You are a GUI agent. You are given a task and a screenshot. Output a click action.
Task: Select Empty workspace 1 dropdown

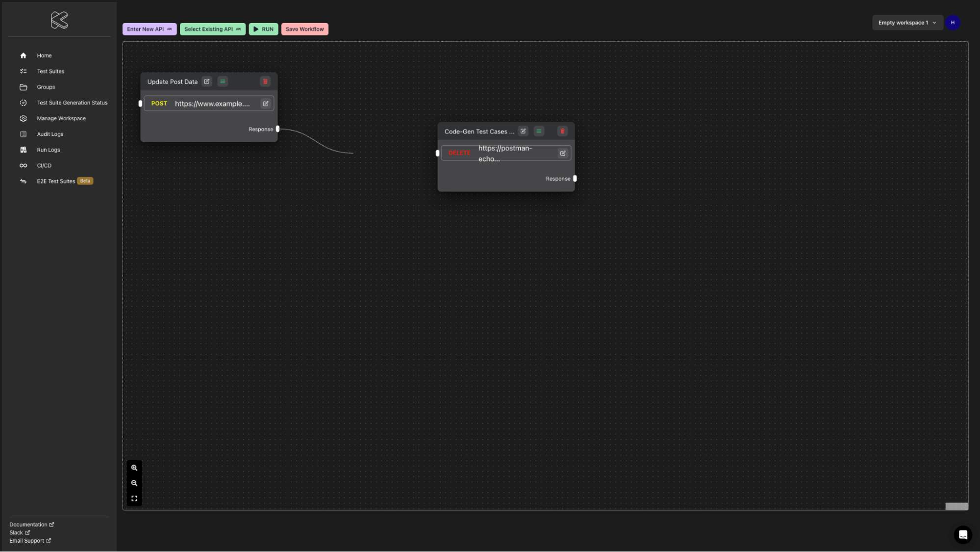(906, 22)
